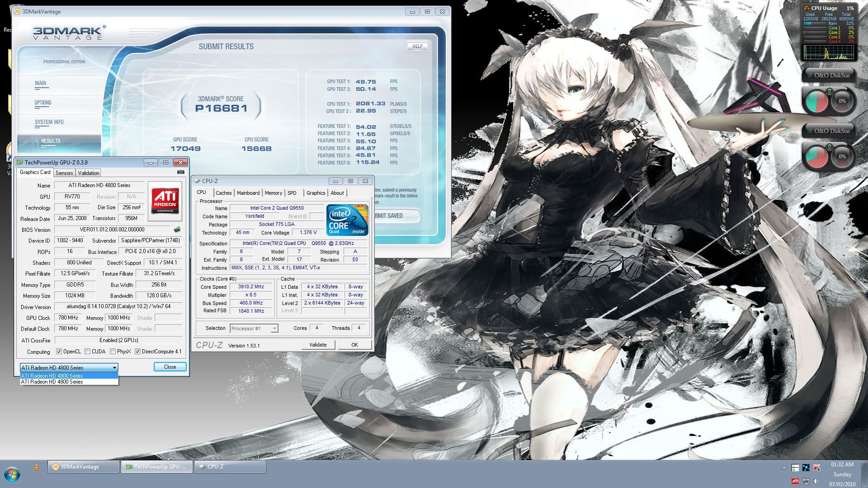Image resolution: width=868 pixels, height=488 pixels.
Task: Click the GPU-Z BIOS Version field
Action: pos(112,230)
